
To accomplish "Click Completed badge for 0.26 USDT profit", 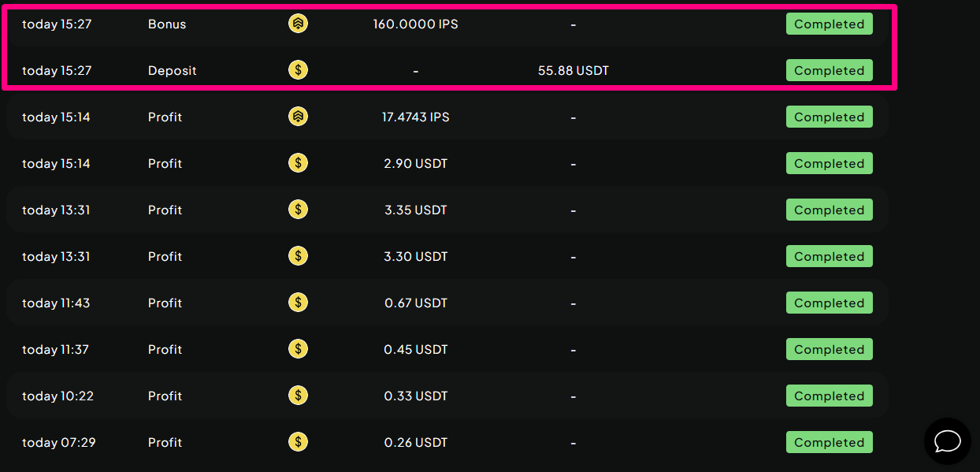I will pos(829,442).
